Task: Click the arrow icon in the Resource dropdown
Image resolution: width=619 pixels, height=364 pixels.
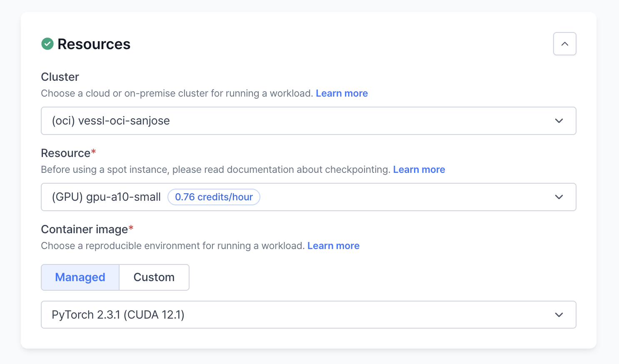Action: (559, 197)
